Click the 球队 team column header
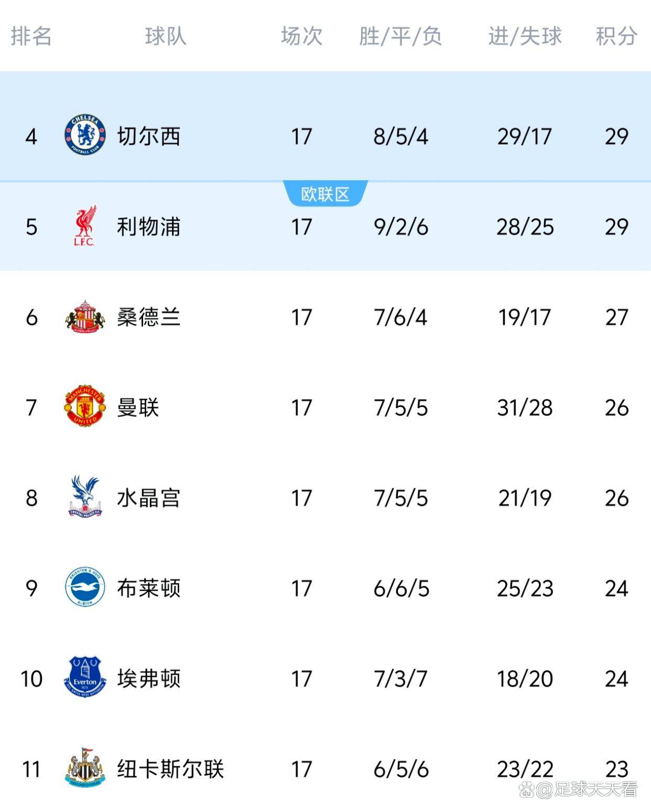This screenshot has height=812, width=651. (x=166, y=36)
